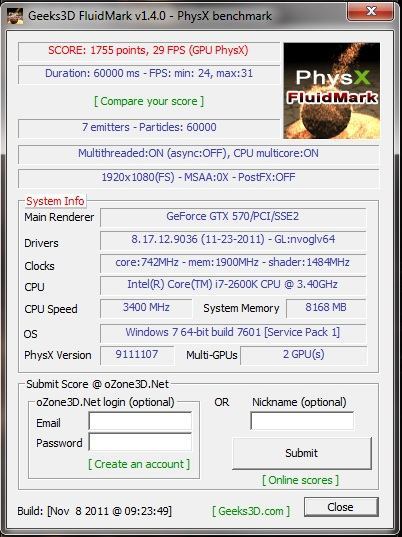
Task: Click the Build: [Nov 8 2011 text
Action: (x=95, y=511)
